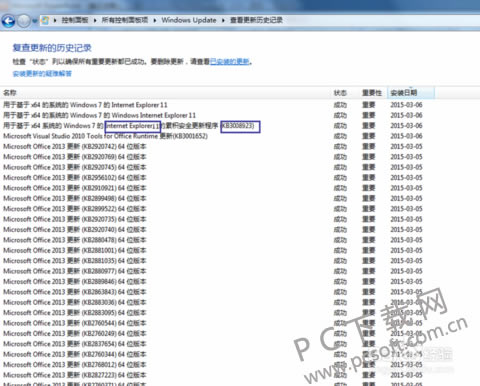Screen dimensions: 480x386
Task: Select first row: Windows 7 的 Internet Explorer 11
Action: (x=213, y=105)
